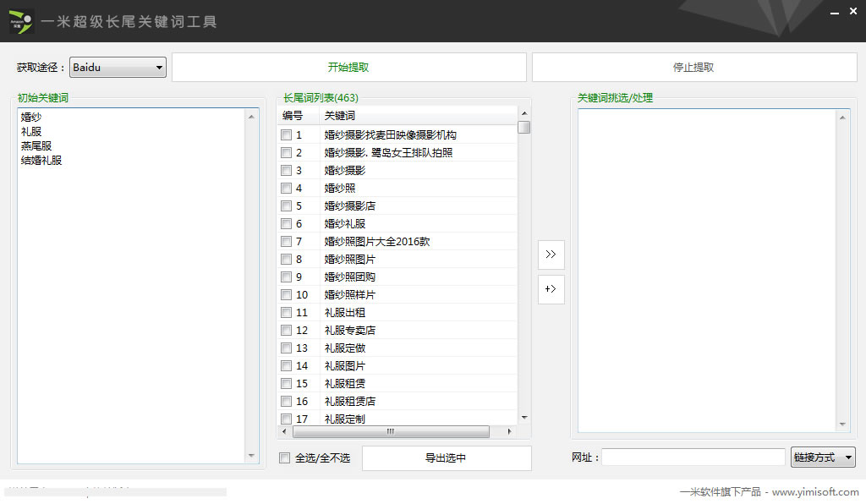Click keyword text 礼服专卖店 in list

pos(349,330)
